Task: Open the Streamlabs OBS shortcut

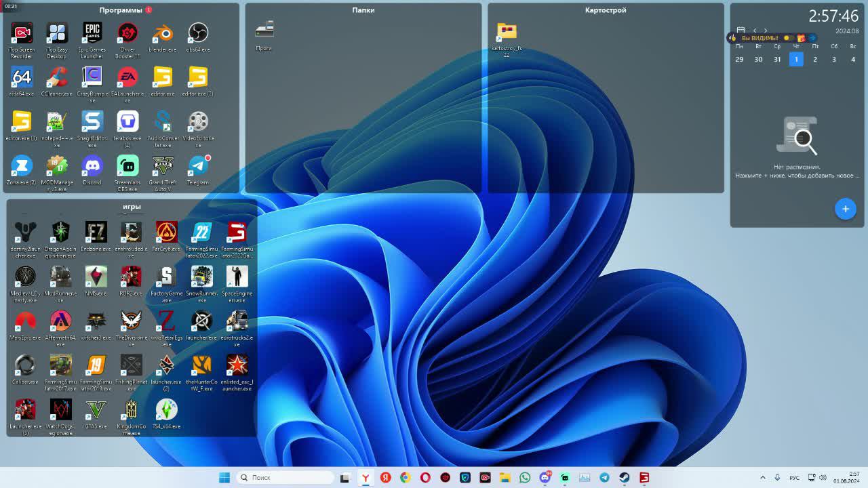Action: click(127, 173)
